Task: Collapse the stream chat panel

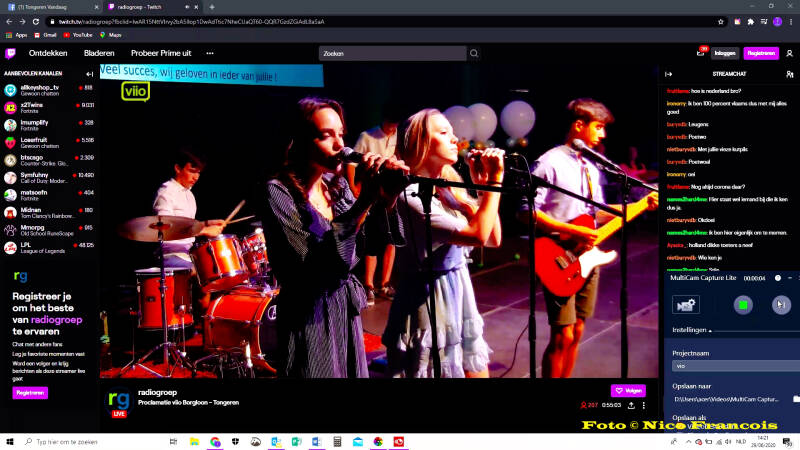Action: pyautogui.click(x=669, y=73)
